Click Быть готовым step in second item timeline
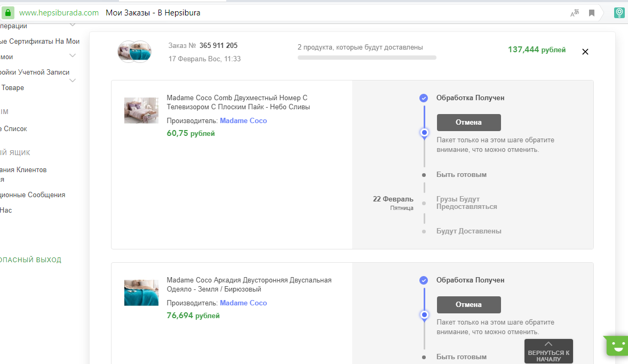 (x=462, y=357)
